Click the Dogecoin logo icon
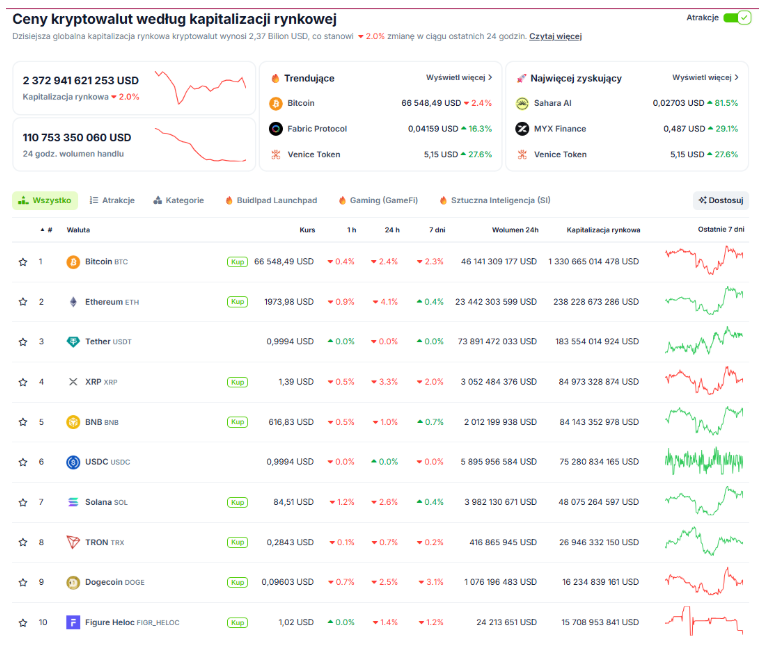Screen dimensions: 774x654 click(73, 582)
